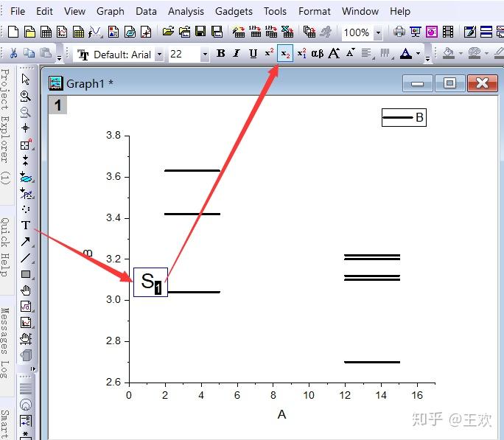Open the Help menu
This screenshot has width=504, height=440.
point(400,11)
